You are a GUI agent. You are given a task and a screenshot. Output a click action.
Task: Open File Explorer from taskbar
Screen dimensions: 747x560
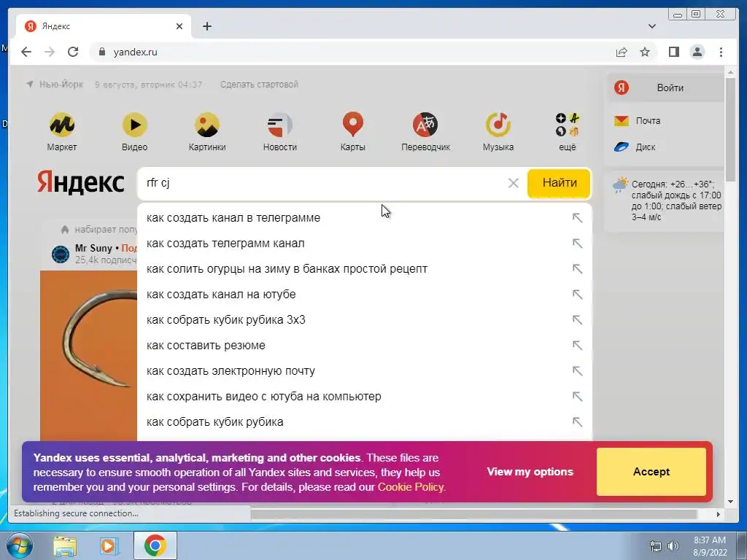click(65, 546)
